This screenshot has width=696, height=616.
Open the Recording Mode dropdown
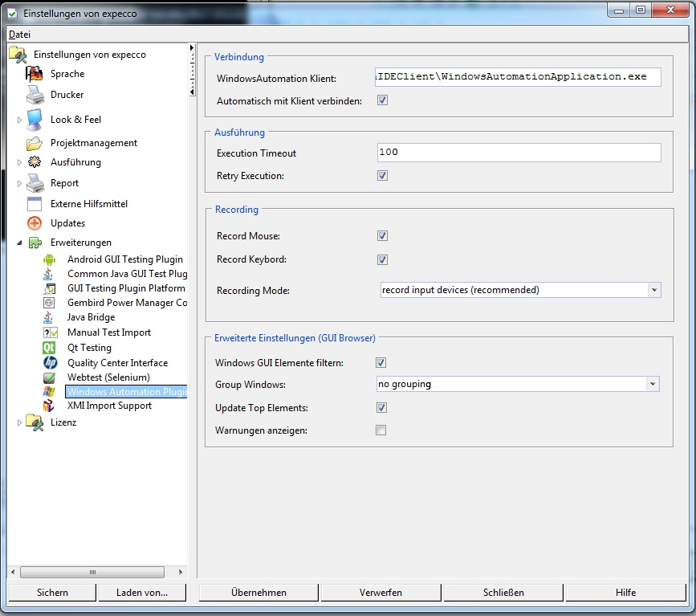click(654, 290)
